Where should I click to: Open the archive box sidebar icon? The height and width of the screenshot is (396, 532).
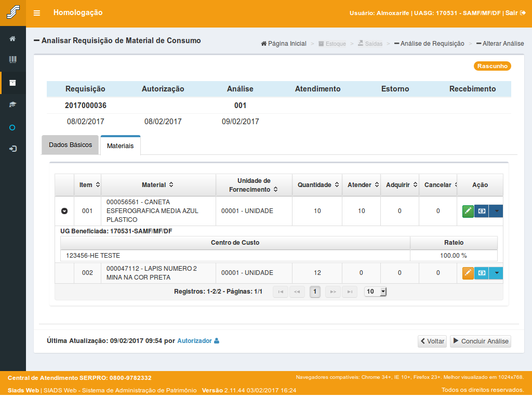(12, 83)
